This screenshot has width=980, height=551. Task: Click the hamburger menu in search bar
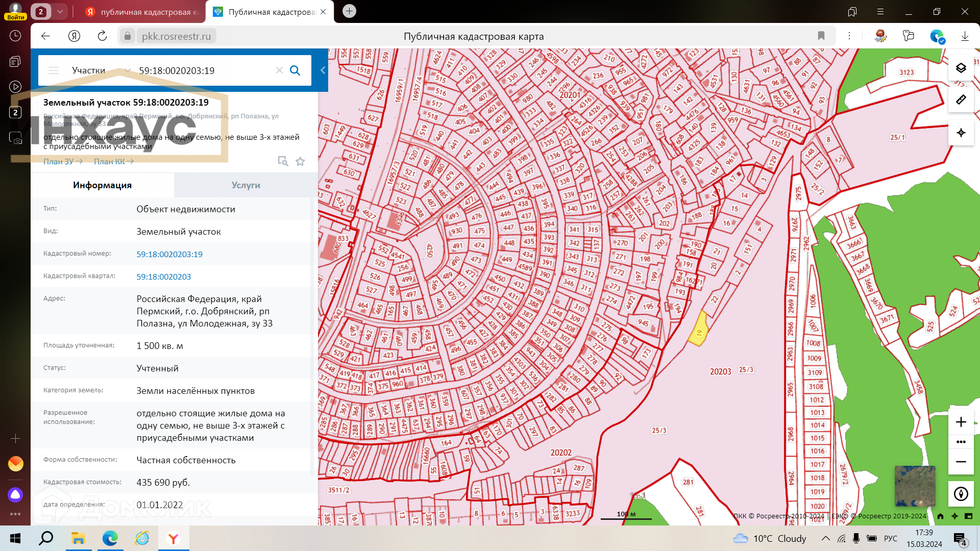pos(54,70)
